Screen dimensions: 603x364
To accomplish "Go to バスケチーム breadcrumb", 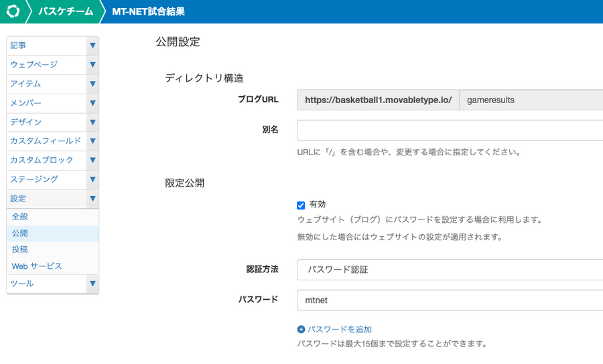I will [66, 11].
